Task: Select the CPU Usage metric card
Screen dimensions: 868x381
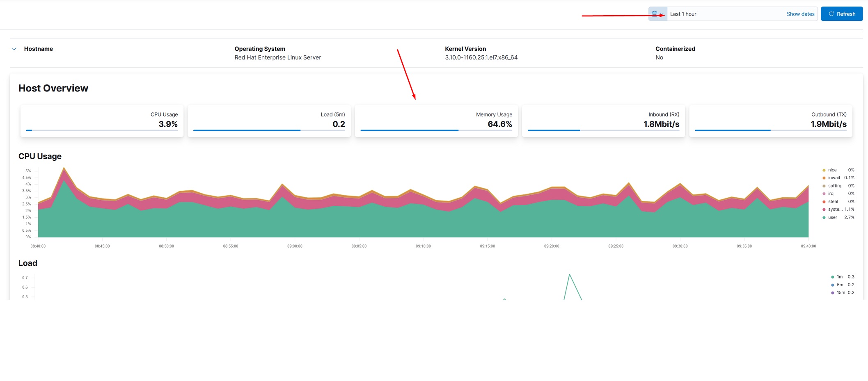Action: point(102,121)
